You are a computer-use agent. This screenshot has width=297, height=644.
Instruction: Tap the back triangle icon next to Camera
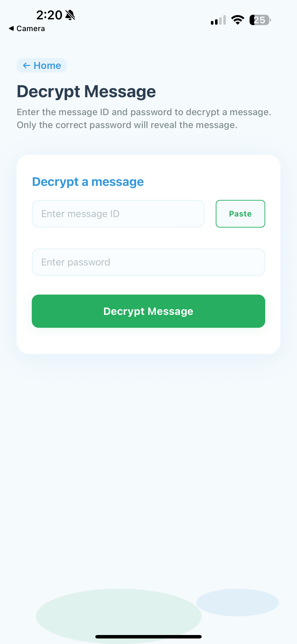(x=11, y=29)
